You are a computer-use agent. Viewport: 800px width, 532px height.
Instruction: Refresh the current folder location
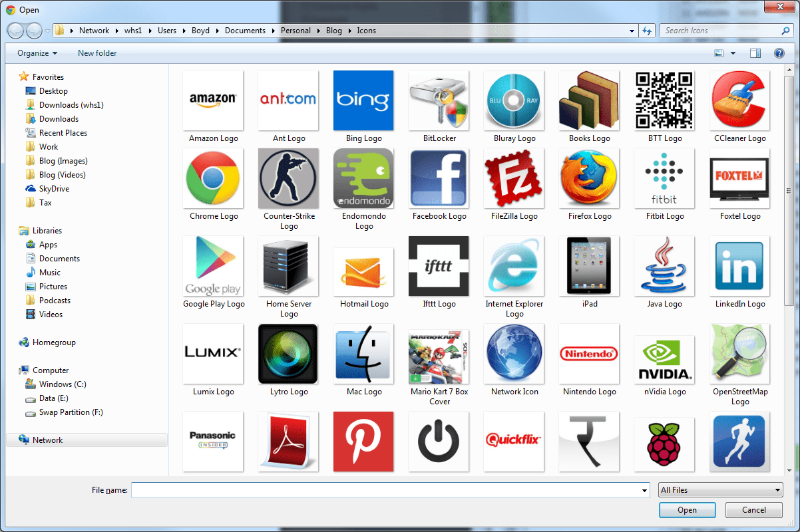(648, 31)
